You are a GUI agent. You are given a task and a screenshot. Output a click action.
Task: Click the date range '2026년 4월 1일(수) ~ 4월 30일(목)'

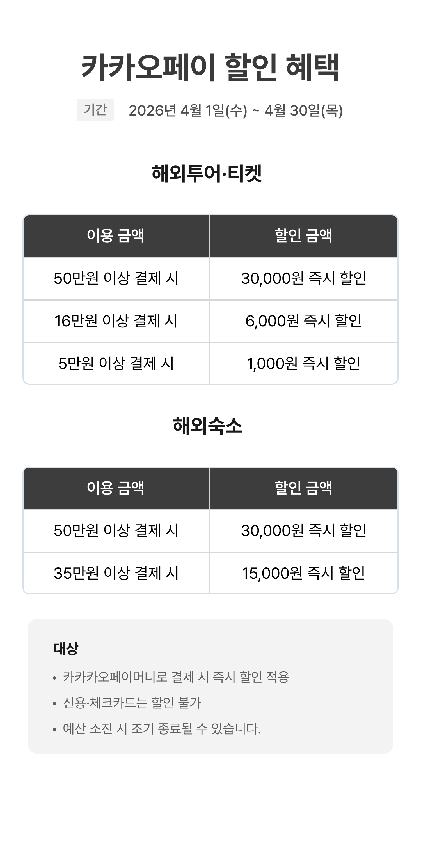click(235, 110)
